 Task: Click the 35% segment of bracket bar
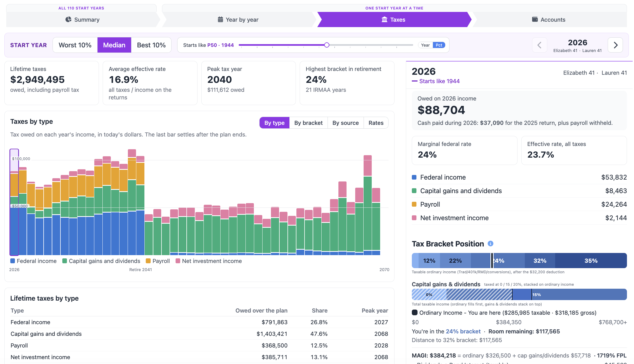[591, 261]
